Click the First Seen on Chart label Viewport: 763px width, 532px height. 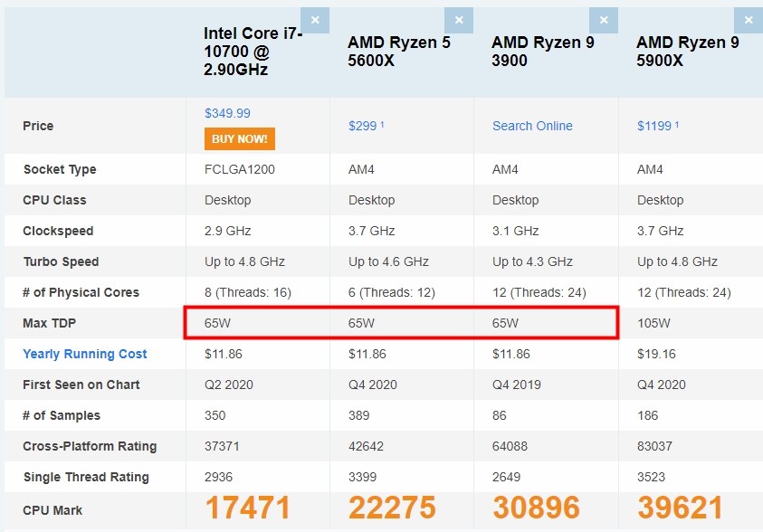click(81, 385)
